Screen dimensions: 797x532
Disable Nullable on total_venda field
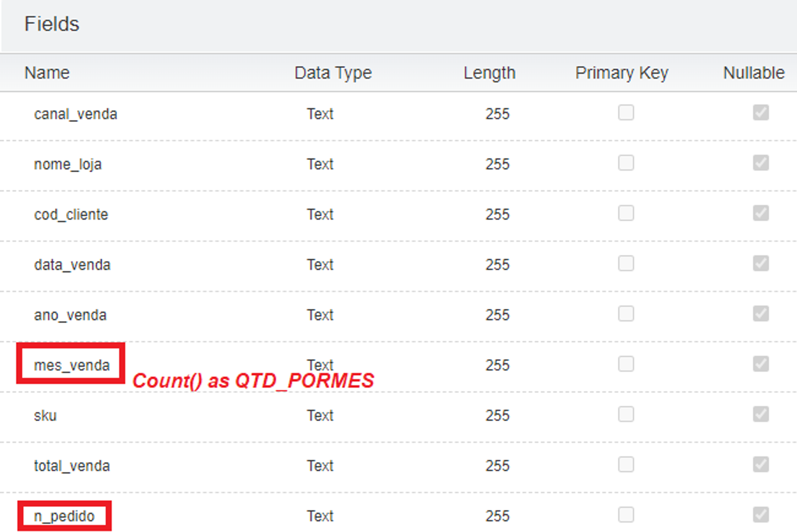[760, 465]
